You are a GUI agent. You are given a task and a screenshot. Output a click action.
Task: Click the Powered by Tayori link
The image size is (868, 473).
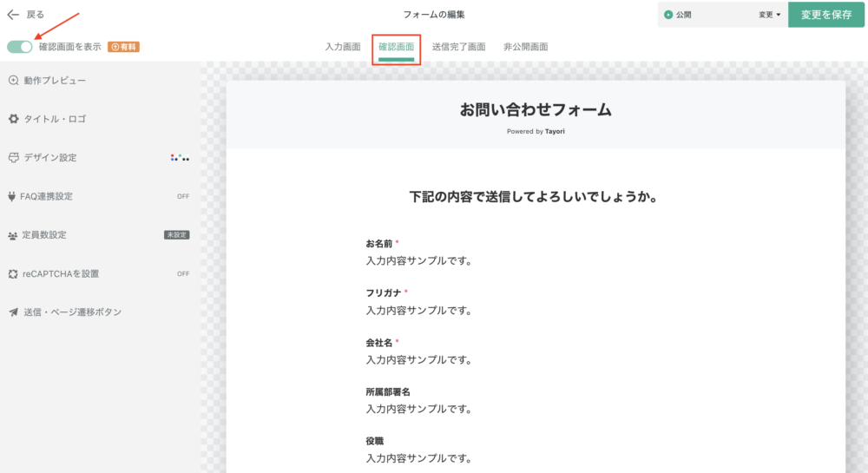536,132
